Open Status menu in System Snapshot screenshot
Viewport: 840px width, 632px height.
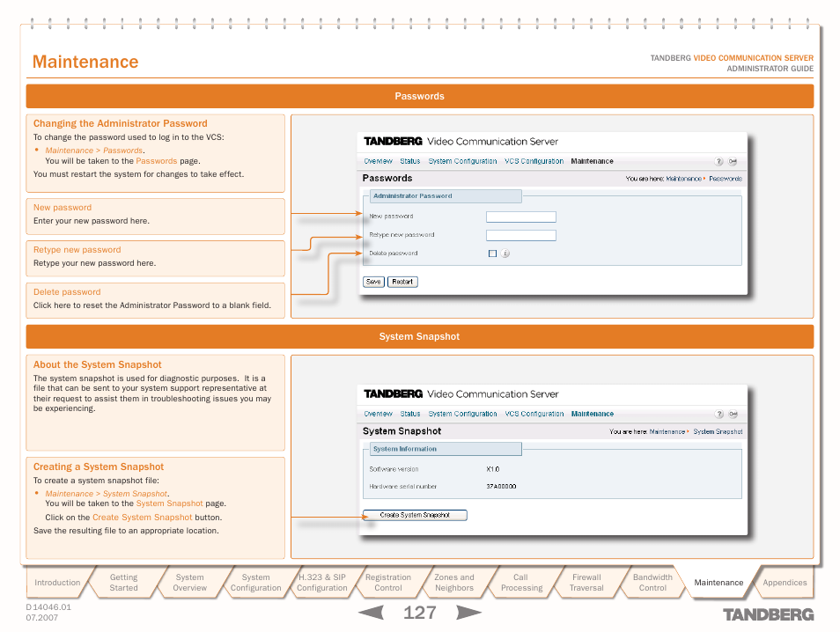(409, 414)
